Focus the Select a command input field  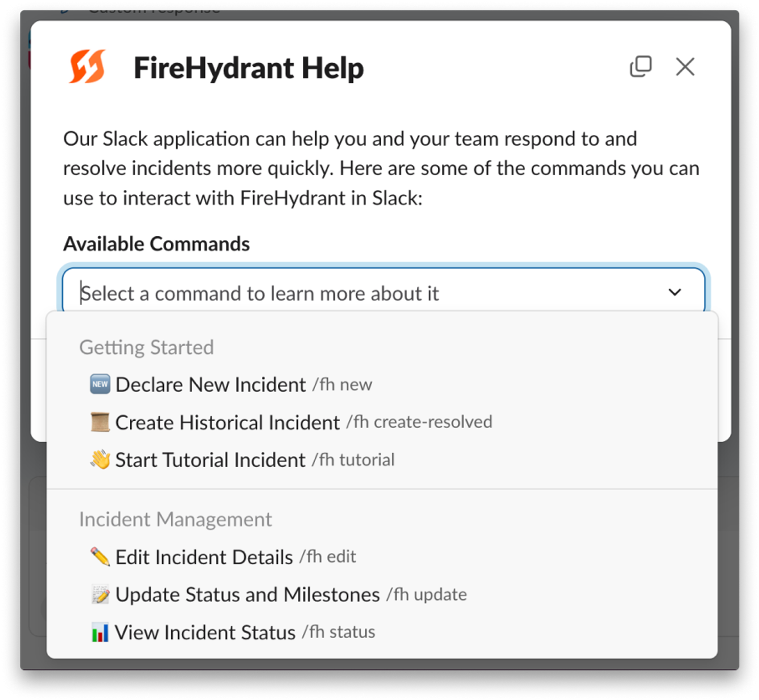pyautogui.click(x=383, y=292)
